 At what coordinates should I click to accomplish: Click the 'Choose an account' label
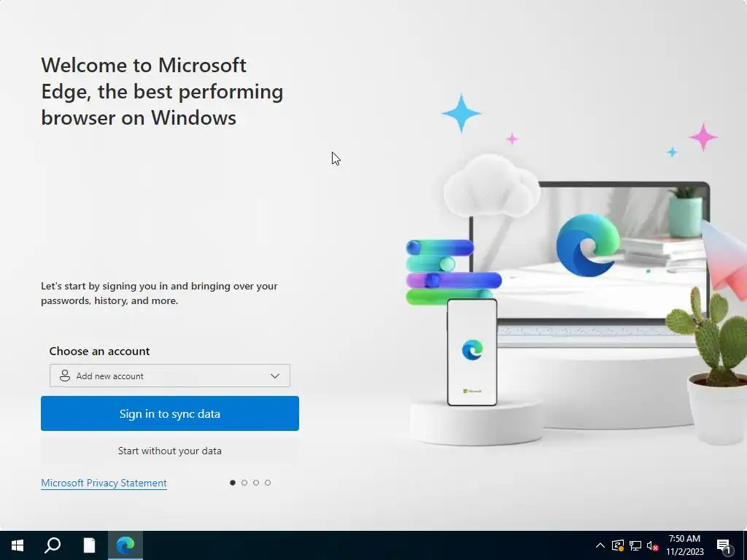[99, 351]
